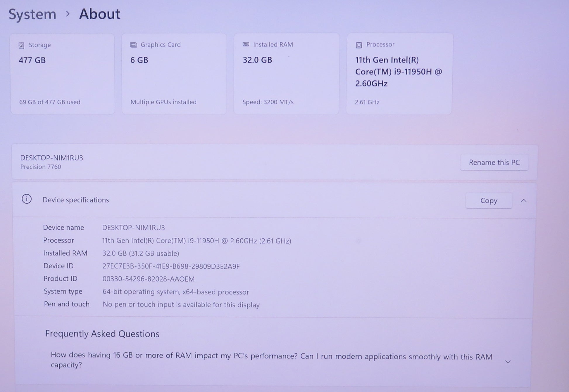Click the About breadcrumb title
This screenshot has height=392, width=569.
(100, 14)
